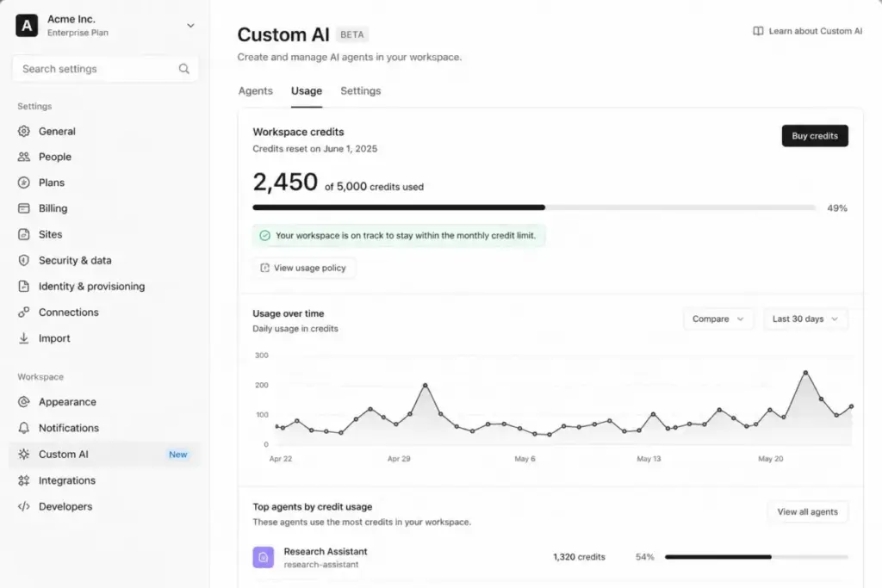The width and height of the screenshot is (882, 588).
Task: Click the Billing card icon
Action: click(x=23, y=208)
